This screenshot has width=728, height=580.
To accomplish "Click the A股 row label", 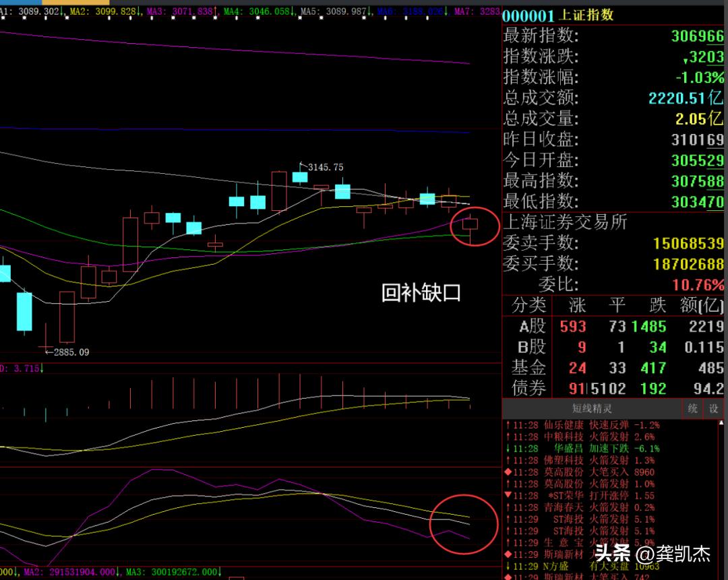I will [x=532, y=326].
